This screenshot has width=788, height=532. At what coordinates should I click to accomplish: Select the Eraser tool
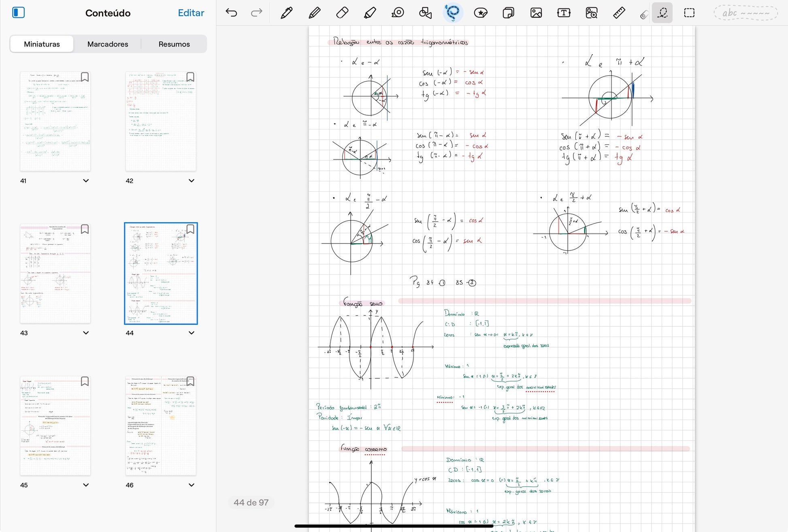pyautogui.click(x=342, y=13)
